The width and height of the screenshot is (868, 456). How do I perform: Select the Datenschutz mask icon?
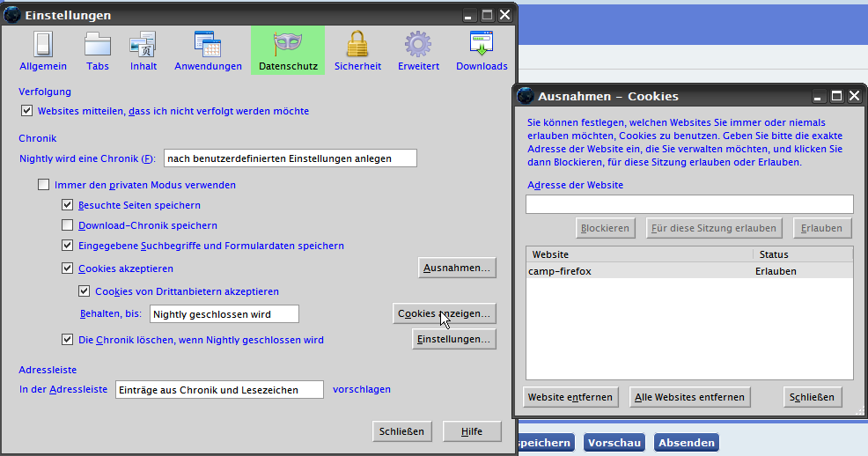point(288,43)
